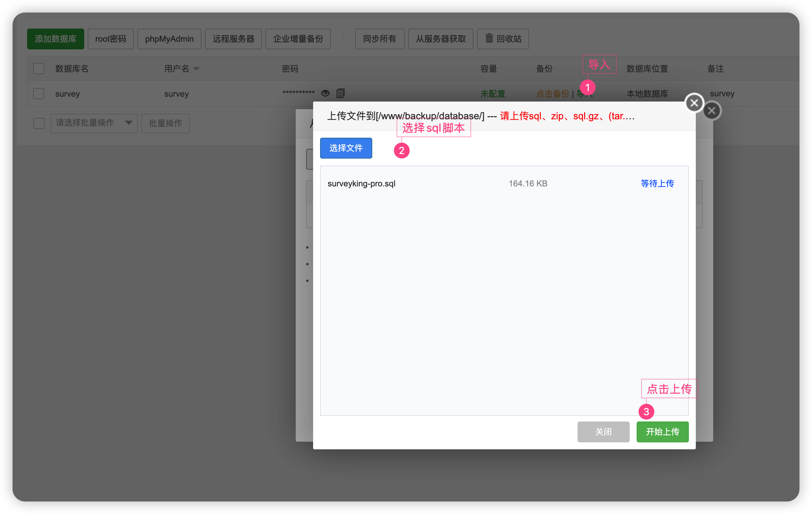Image resolution: width=812 pixels, height=514 pixels.
Task: Click the 同步所有 button
Action: [x=379, y=39]
